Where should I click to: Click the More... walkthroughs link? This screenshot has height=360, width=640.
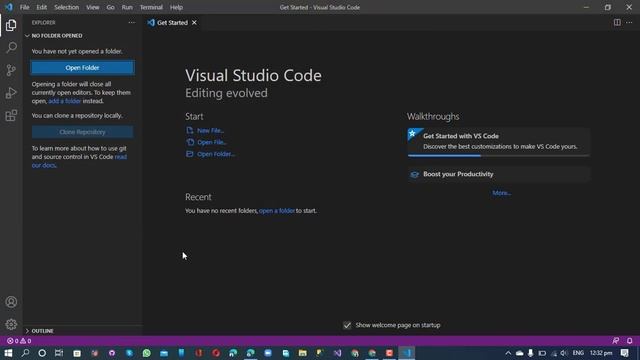(502, 193)
